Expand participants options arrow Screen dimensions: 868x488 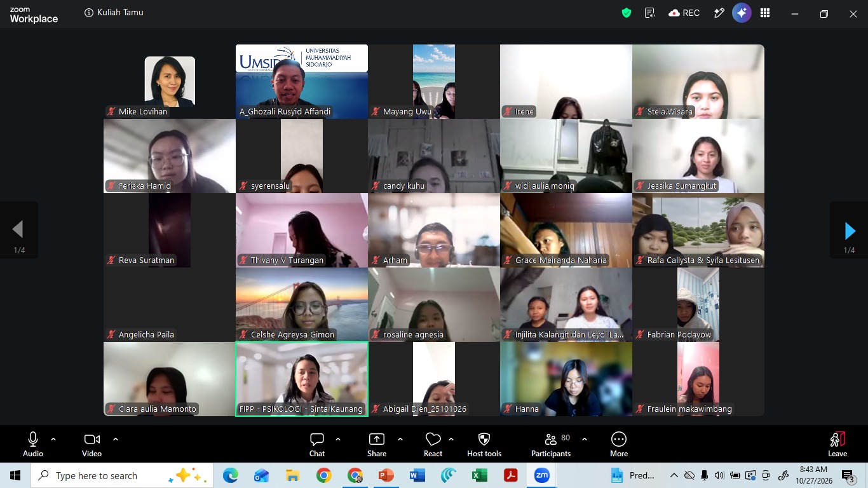click(585, 439)
